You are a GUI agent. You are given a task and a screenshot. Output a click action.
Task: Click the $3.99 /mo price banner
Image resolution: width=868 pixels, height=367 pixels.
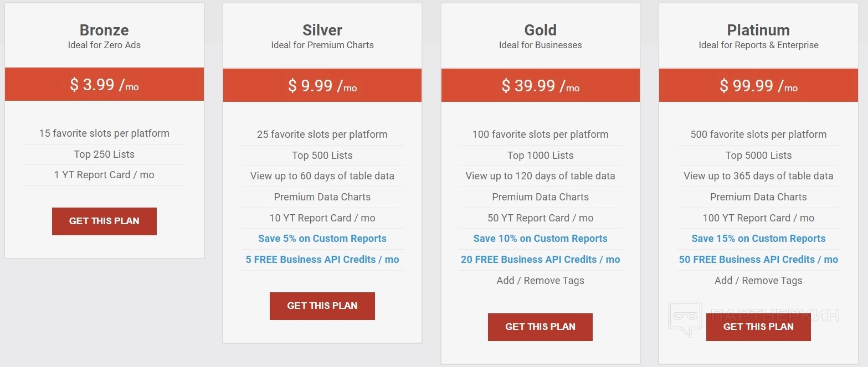tap(104, 85)
